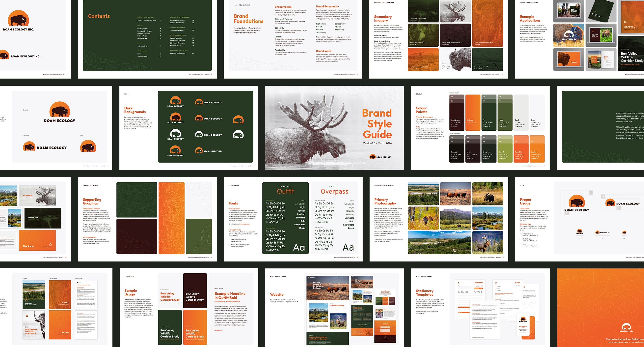Click white bison logo on orange closing page
Screen dimensions: 644x347
click(626, 327)
